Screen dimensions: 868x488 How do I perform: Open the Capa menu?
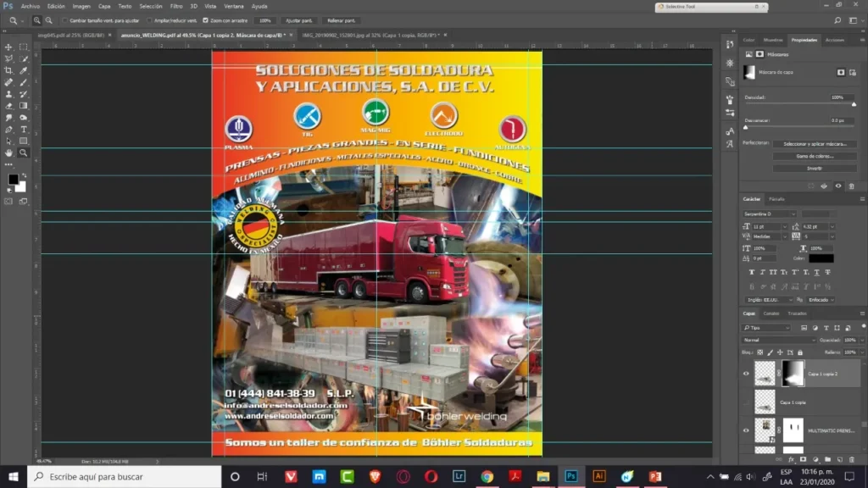click(x=104, y=6)
